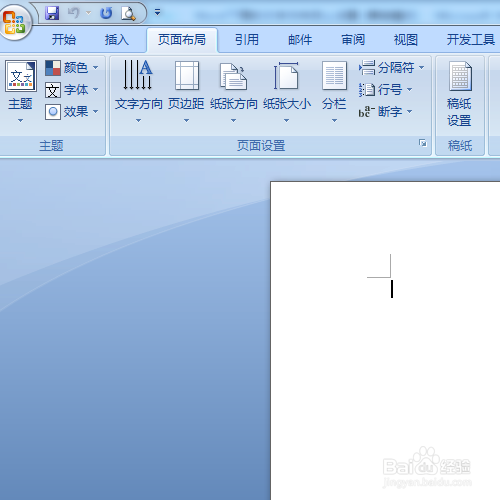The height and width of the screenshot is (500, 500).
Task: Click the 行号 line numbers icon
Action: tap(367, 90)
